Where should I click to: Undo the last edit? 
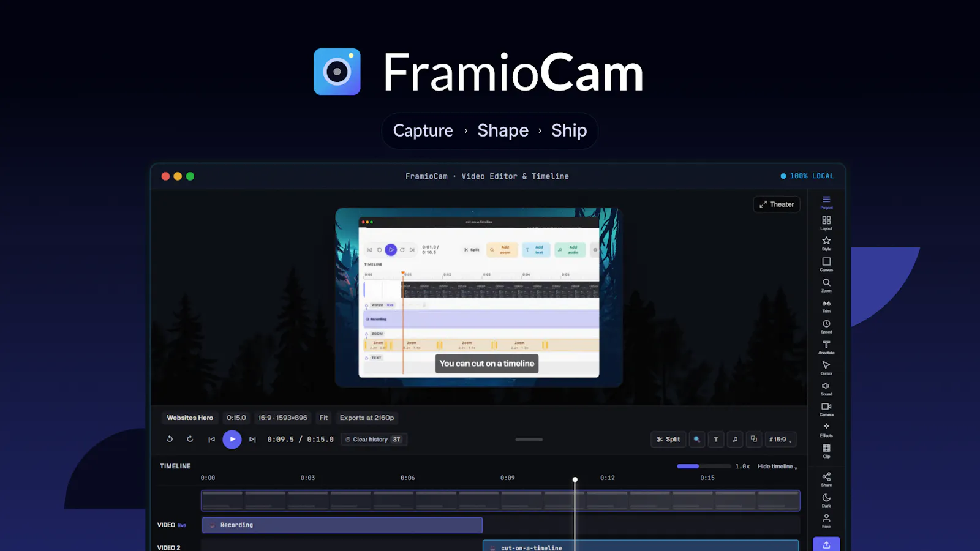pyautogui.click(x=170, y=439)
